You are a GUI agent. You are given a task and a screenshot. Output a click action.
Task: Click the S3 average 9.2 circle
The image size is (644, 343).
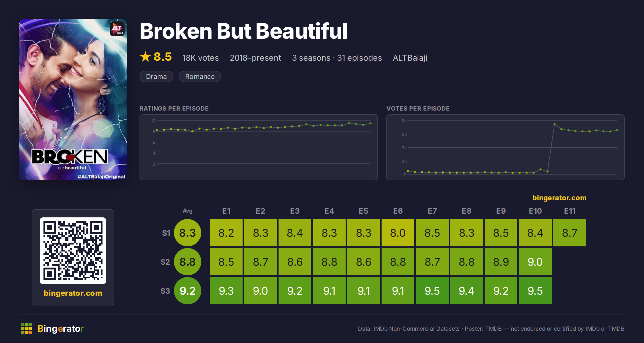(188, 291)
